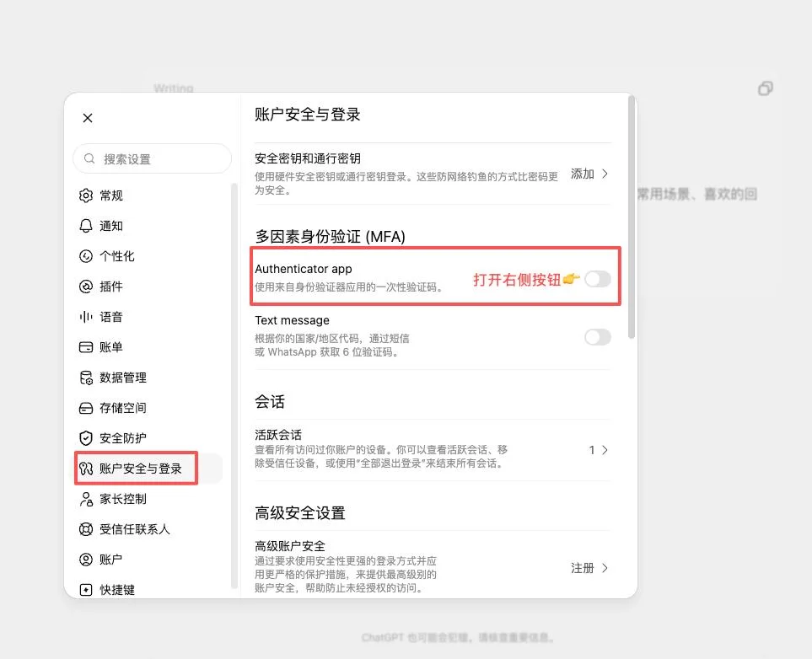Click 添加 for security keys and passkeys
812x659 pixels.
[x=582, y=174]
